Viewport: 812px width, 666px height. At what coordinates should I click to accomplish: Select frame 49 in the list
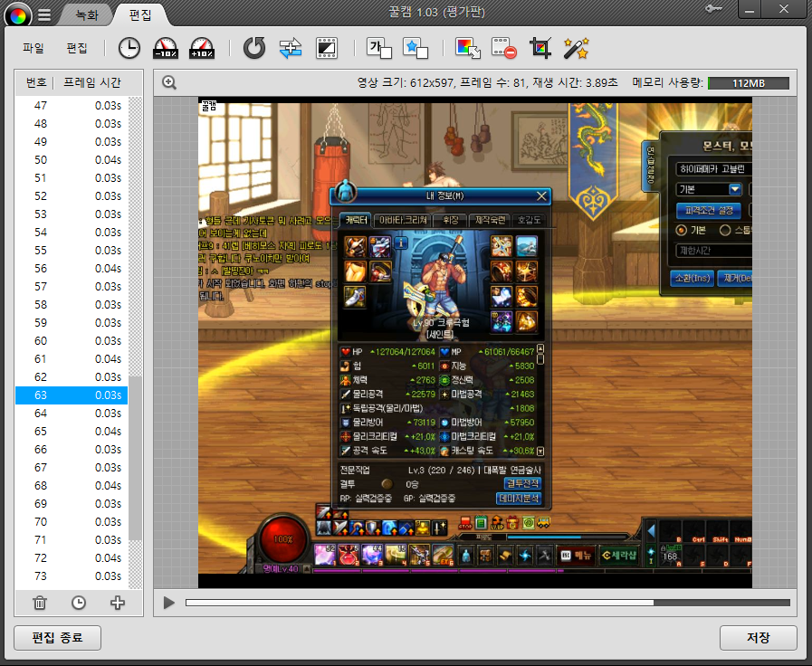coord(72,142)
